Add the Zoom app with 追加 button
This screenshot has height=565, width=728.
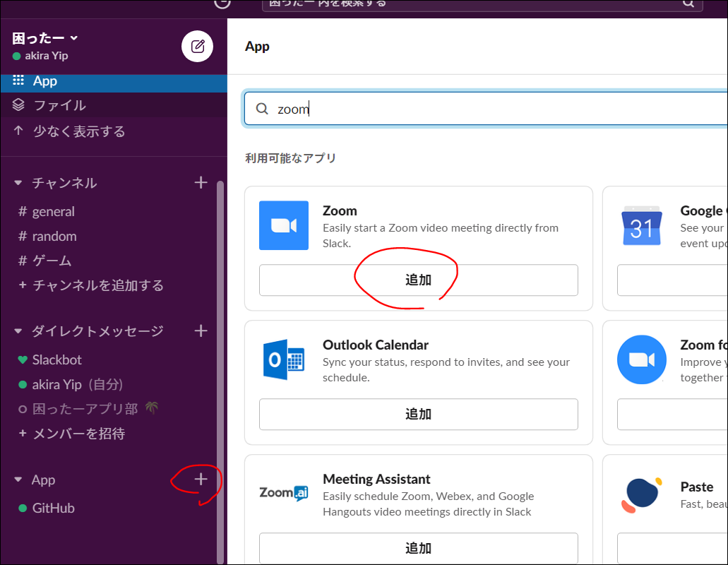pyautogui.click(x=418, y=280)
